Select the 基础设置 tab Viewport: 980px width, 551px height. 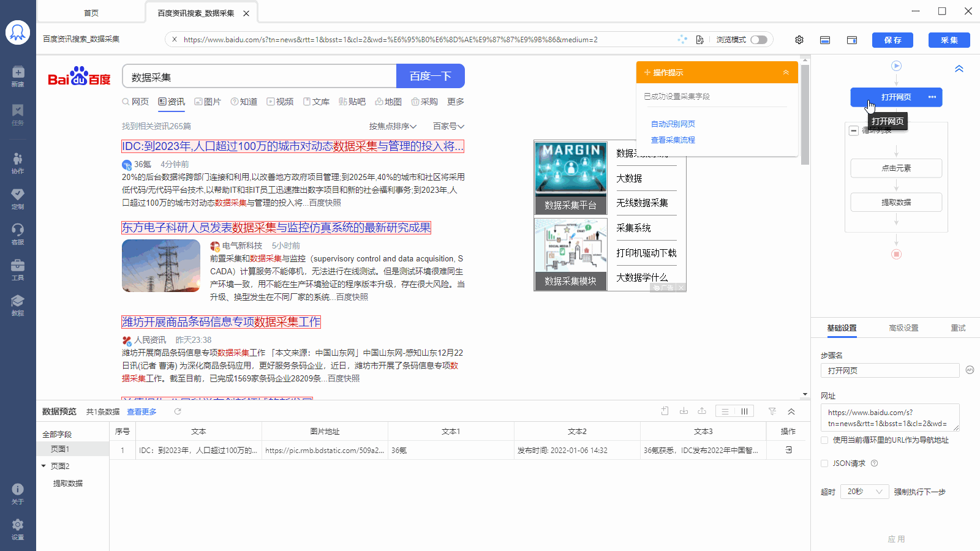(x=842, y=328)
